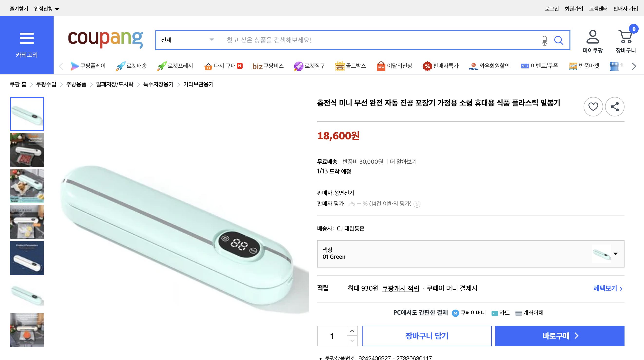Select the second product image thumbnail

[x=27, y=150]
